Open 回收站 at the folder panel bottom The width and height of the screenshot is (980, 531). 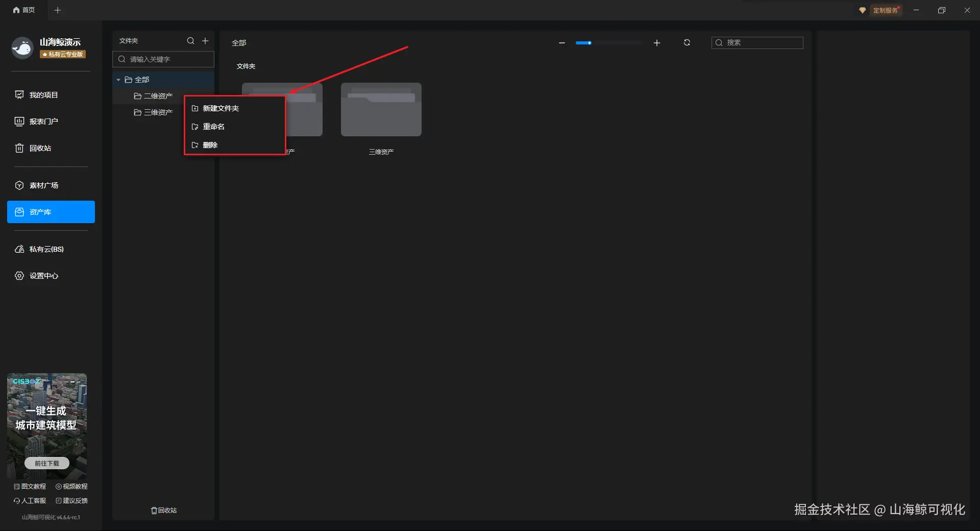coord(164,511)
